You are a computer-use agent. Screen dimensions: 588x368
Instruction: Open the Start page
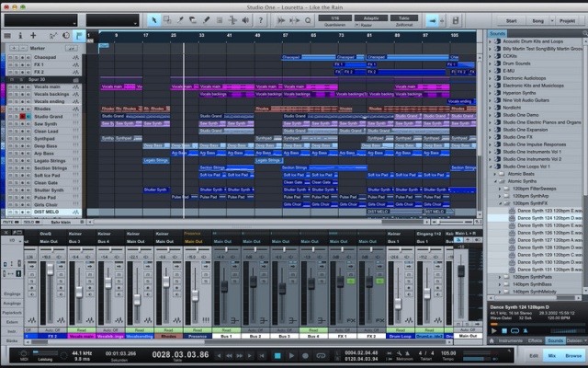(512, 19)
